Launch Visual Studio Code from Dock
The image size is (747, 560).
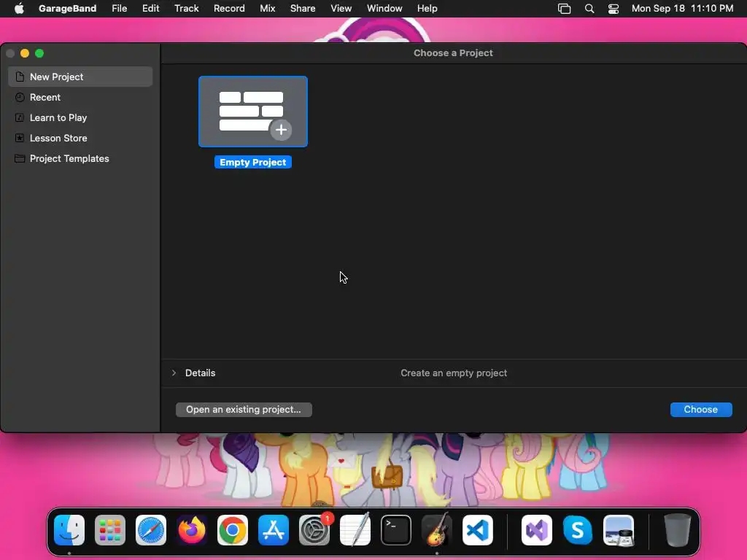(x=478, y=530)
